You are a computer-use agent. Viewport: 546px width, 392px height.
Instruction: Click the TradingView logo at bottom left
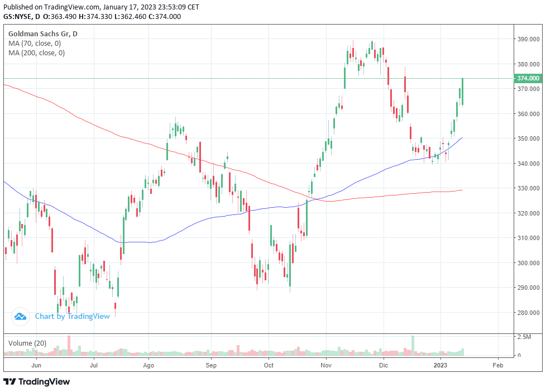[36, 381]
